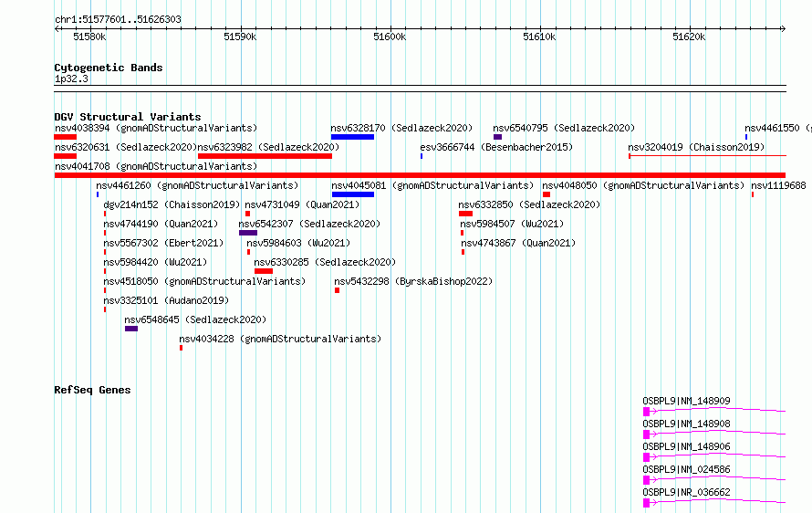Click the RefSeq Genes track title

click(x=92, y=390)
